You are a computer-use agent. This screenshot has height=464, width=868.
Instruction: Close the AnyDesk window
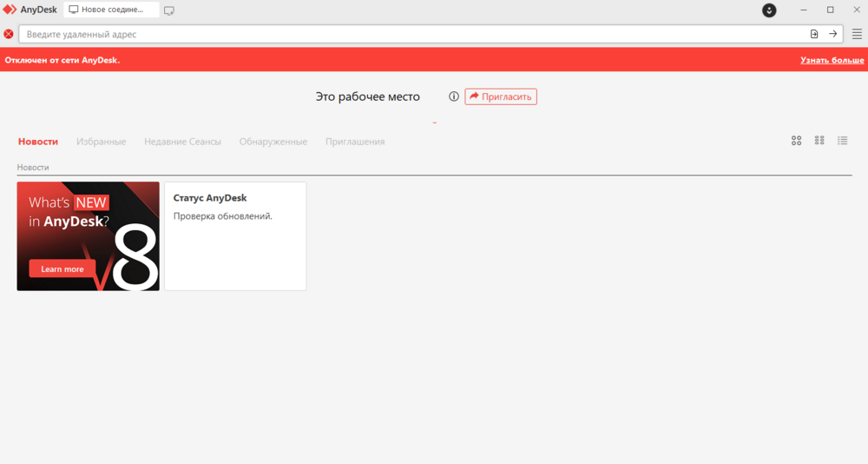857,10
